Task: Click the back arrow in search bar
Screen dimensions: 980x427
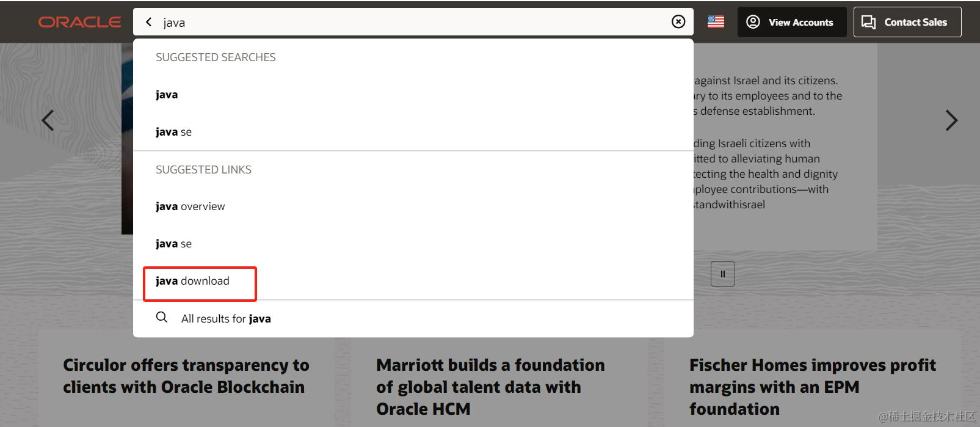Action: point(148,22)
